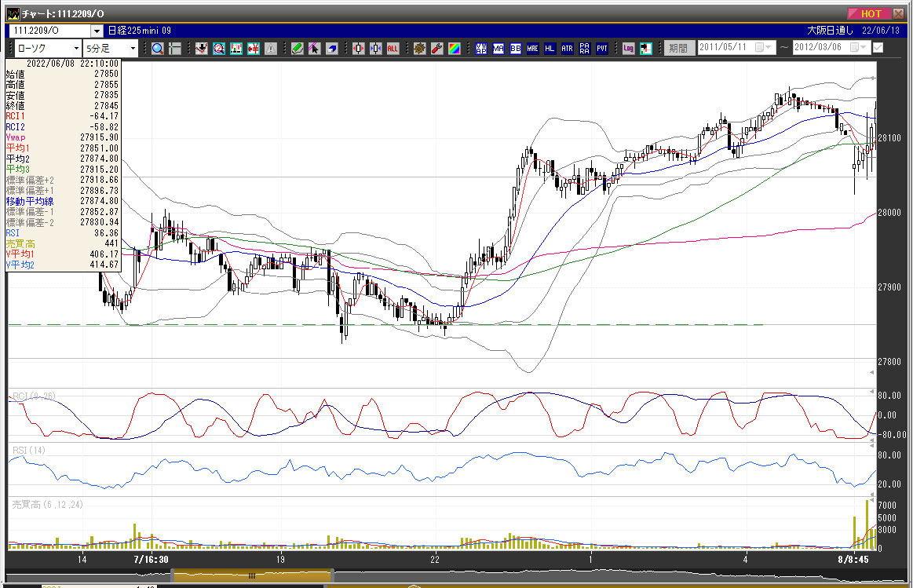Click the small arrow marker beside 28100 axis top
The image size is (913, 588).
coord(872,78)
